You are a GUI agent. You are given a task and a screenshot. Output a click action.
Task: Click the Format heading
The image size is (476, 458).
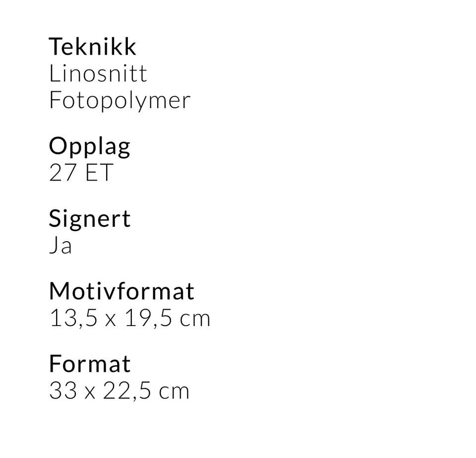click(90, 363)
